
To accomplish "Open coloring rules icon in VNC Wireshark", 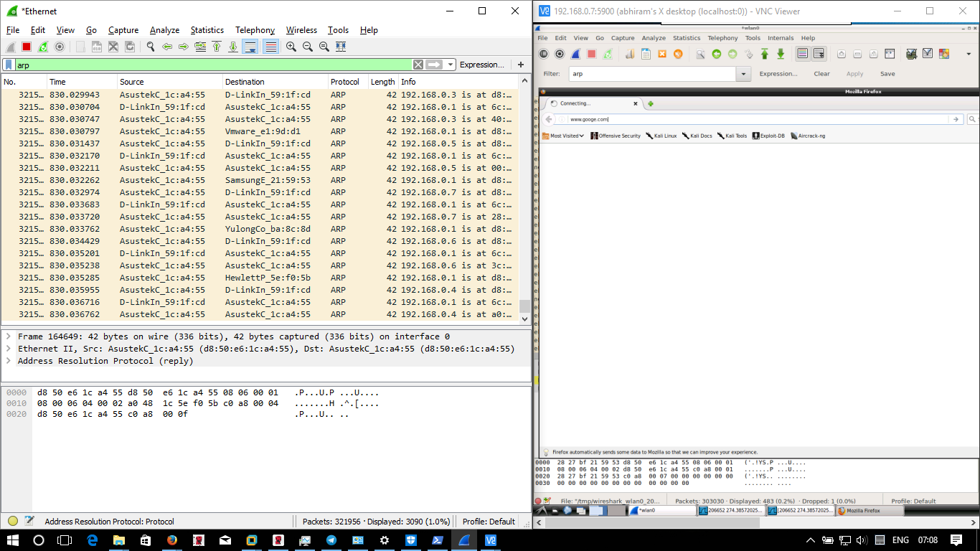I will click(x=943, y=54).
